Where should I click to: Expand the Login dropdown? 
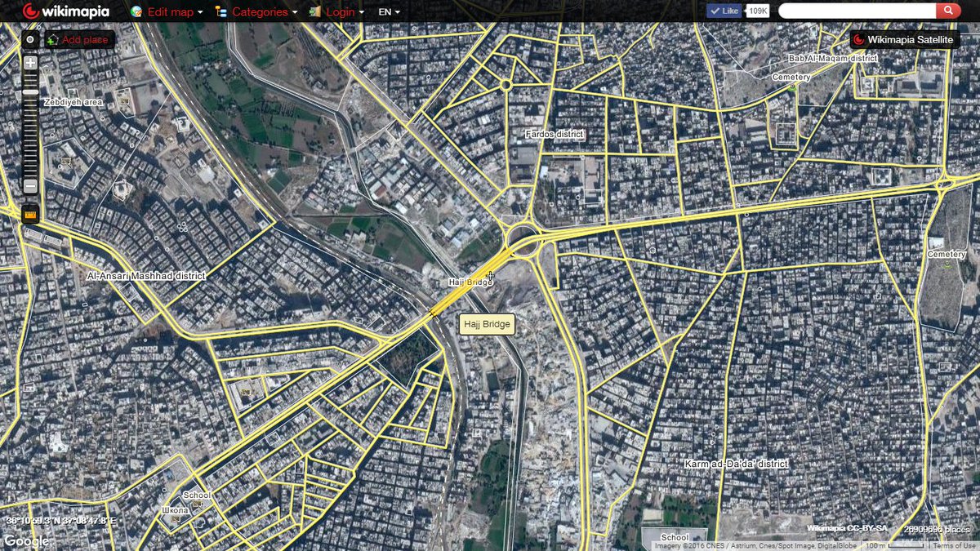(362, 12)
